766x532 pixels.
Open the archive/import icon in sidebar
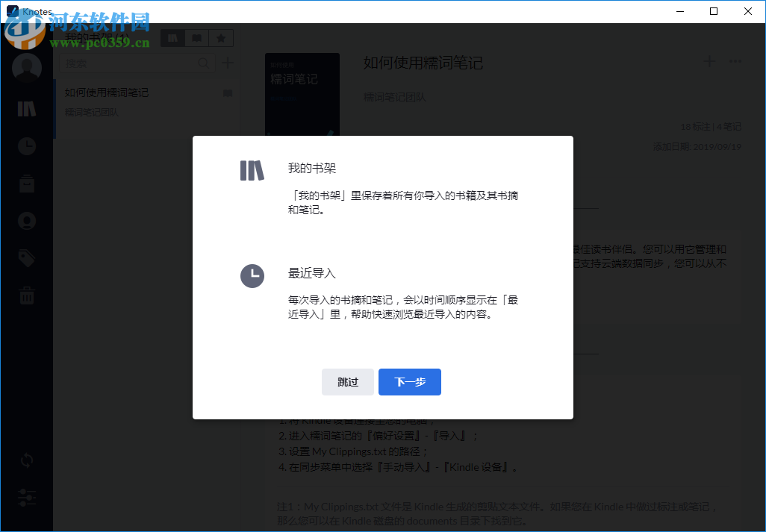pos(27,183)
